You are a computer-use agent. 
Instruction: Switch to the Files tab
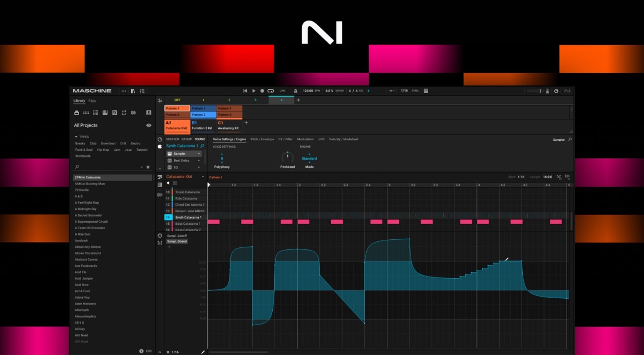pyautogui.click(x=92, y=101)
